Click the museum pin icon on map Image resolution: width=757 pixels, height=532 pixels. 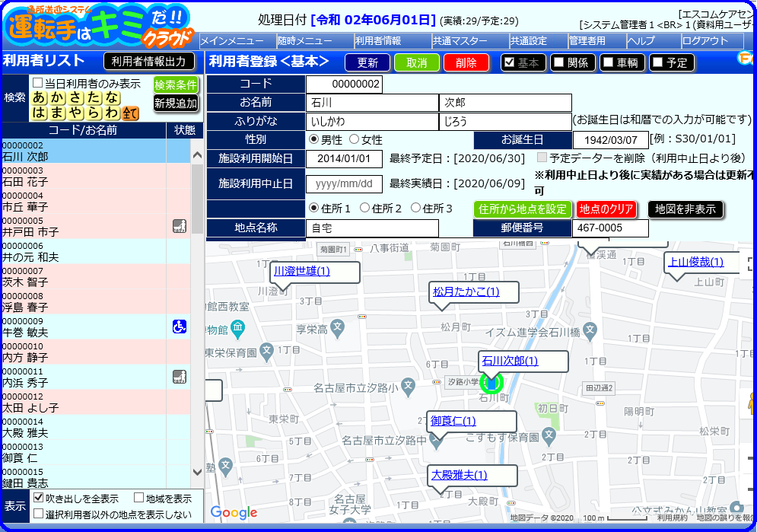coord(237,329)
